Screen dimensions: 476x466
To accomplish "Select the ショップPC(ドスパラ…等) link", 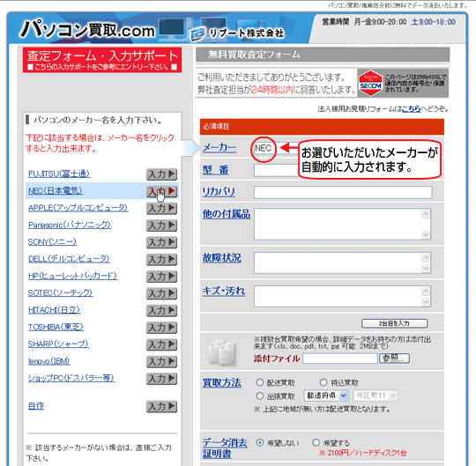I will [71, 378].
